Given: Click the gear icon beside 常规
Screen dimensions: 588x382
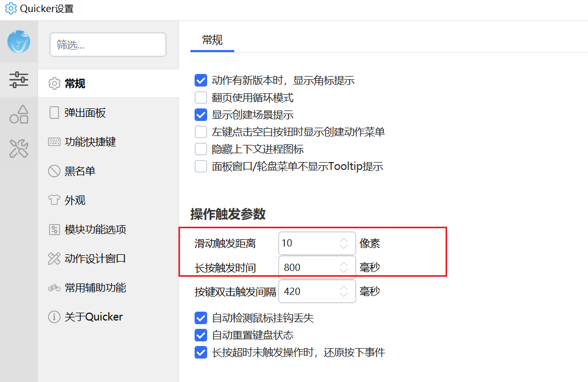Looking at the screenshot, I should (54, 83).
